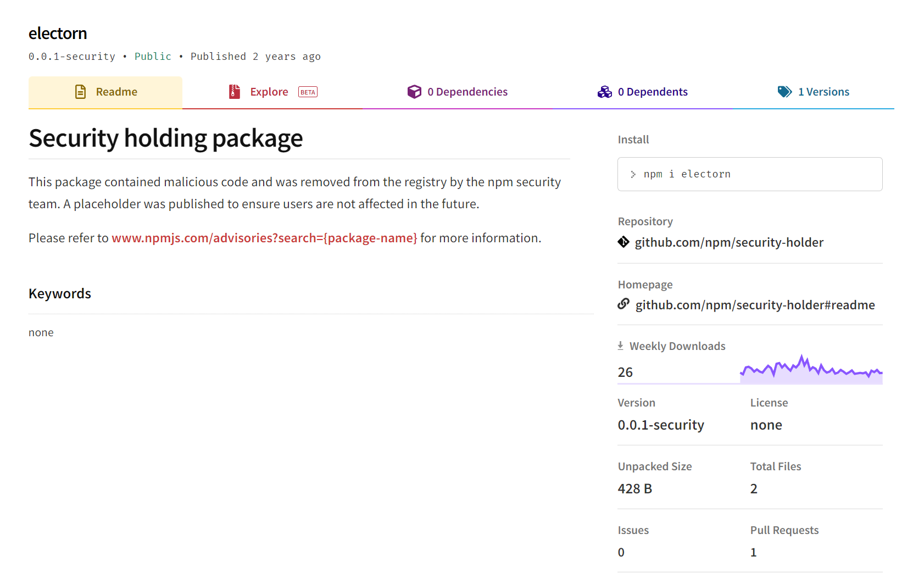Click the License value none

coord(766,425)
